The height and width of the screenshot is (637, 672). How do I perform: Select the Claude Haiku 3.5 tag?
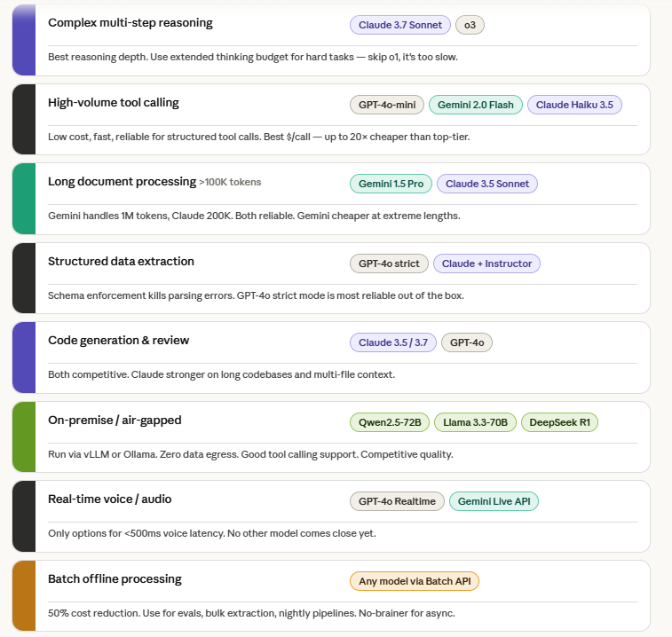click(x=574, y=105)
